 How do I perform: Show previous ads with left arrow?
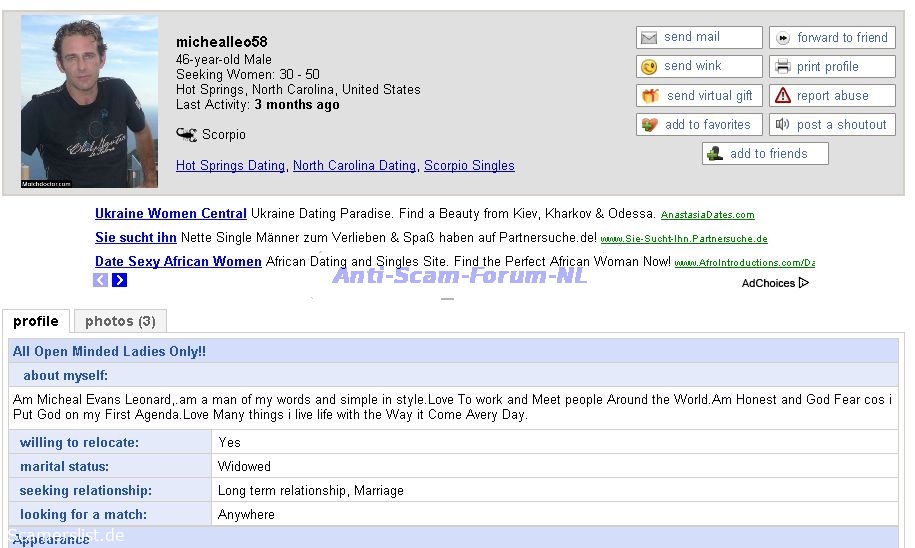pos(100,280)
